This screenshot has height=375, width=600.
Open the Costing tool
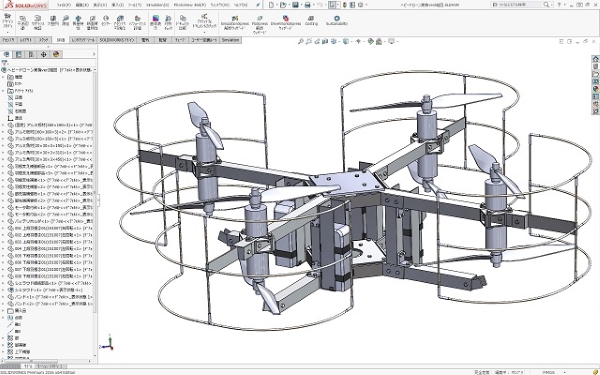tap(311, 20)
